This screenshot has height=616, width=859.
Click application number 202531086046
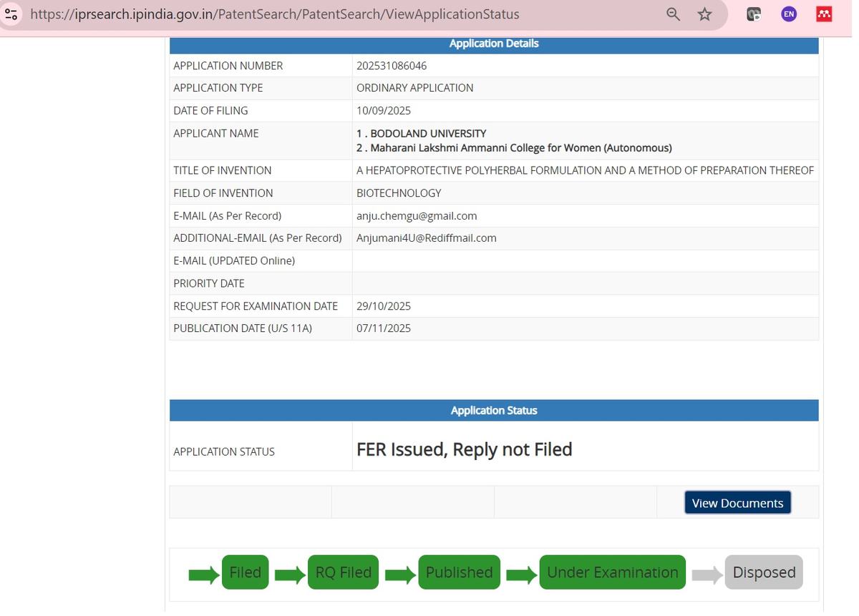coord(392,66)
